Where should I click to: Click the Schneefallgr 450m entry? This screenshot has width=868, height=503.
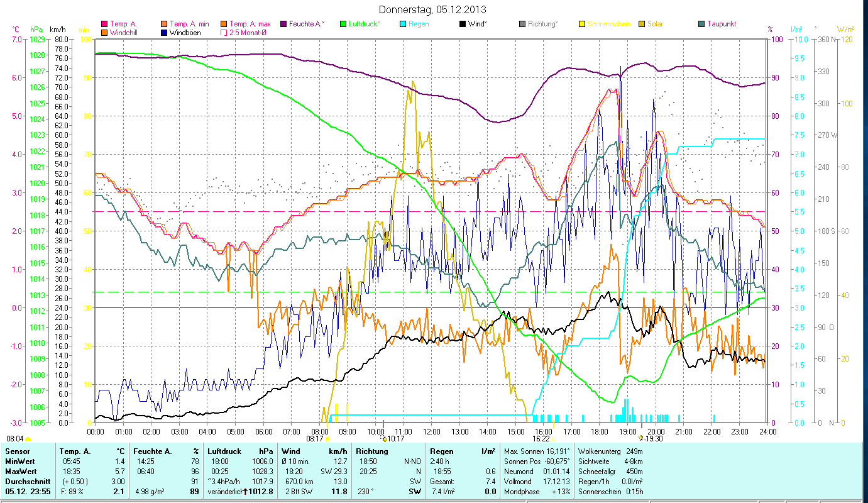610,471
